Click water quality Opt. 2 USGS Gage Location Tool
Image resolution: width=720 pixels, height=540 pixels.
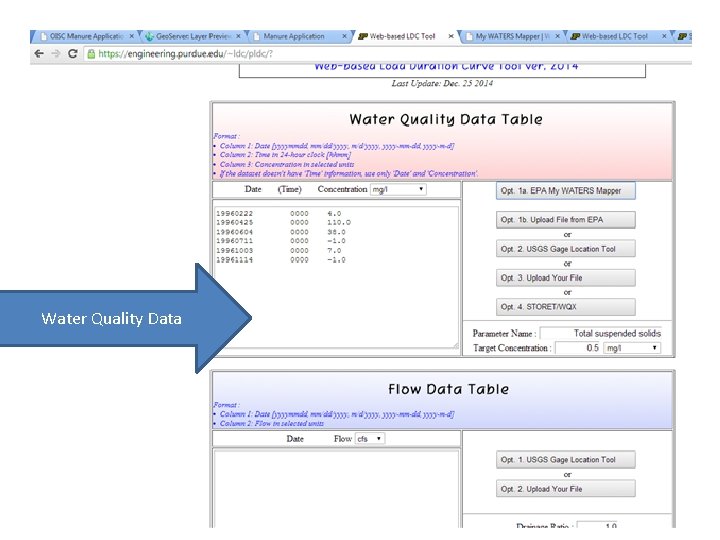pyautogui.click(x=566, y=249)
